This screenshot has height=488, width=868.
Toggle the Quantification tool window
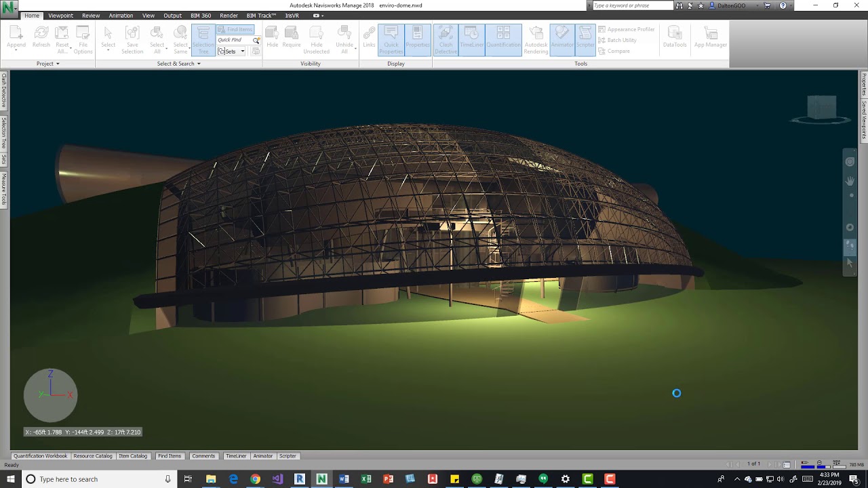click(x=503, y=41)
